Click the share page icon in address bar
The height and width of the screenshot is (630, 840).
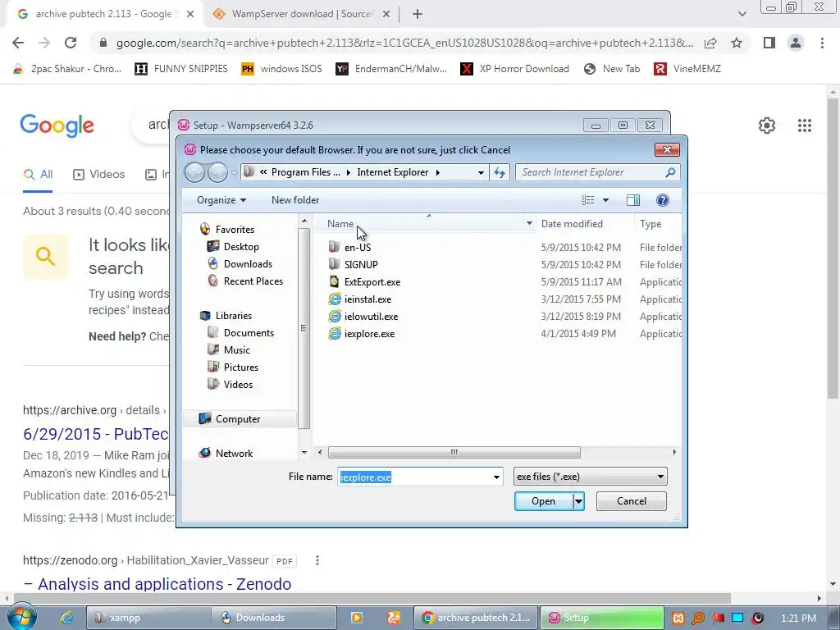click(711, 43)
